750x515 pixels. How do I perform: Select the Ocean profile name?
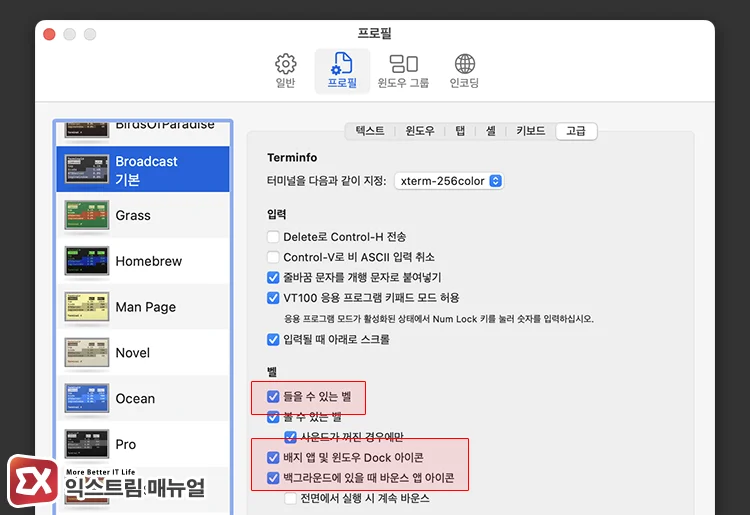pyautogui.click(x=135, y=399)
